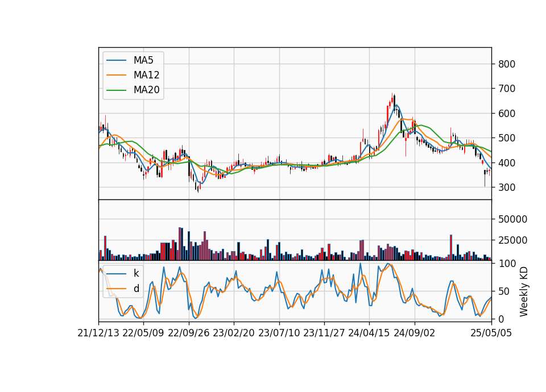546x392 pixels.
Task: Click the 25/05/05 date label
Action: pos(491,333)
